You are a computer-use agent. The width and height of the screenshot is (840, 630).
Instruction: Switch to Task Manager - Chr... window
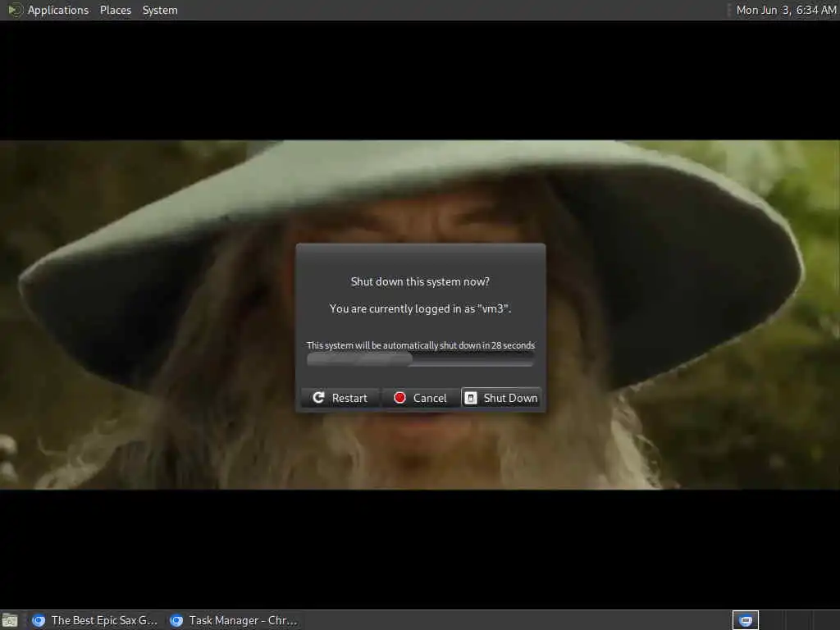234,620
